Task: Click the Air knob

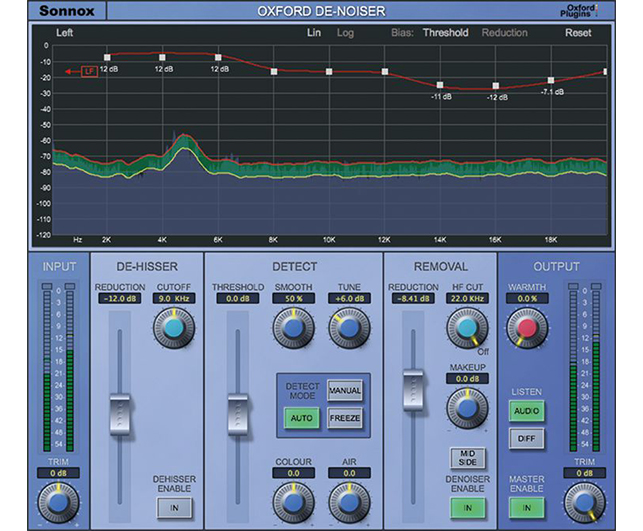Action: [349, 503]
